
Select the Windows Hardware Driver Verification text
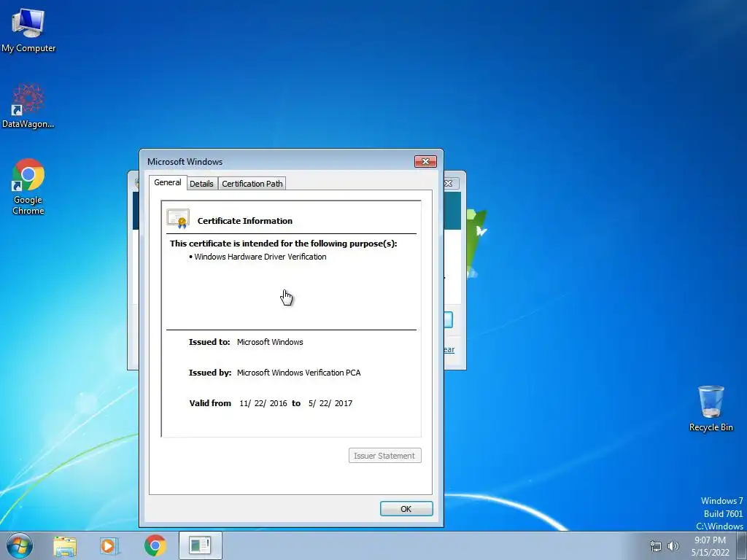[x=260, y=257]
